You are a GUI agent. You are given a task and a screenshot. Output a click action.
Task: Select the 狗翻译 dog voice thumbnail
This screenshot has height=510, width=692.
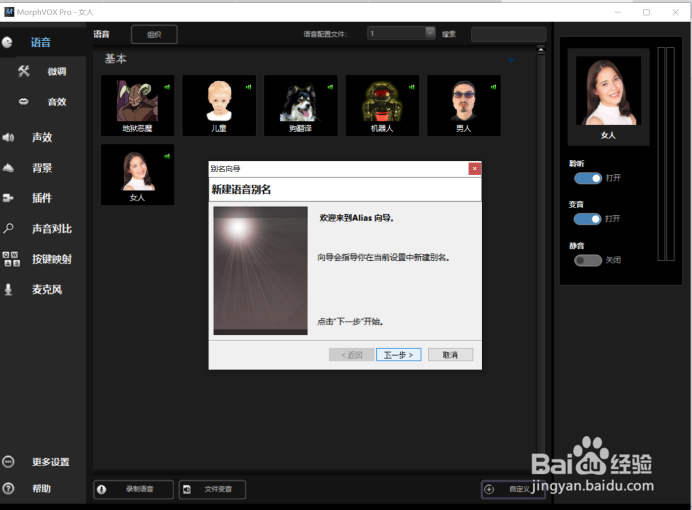tap(301, 105)
